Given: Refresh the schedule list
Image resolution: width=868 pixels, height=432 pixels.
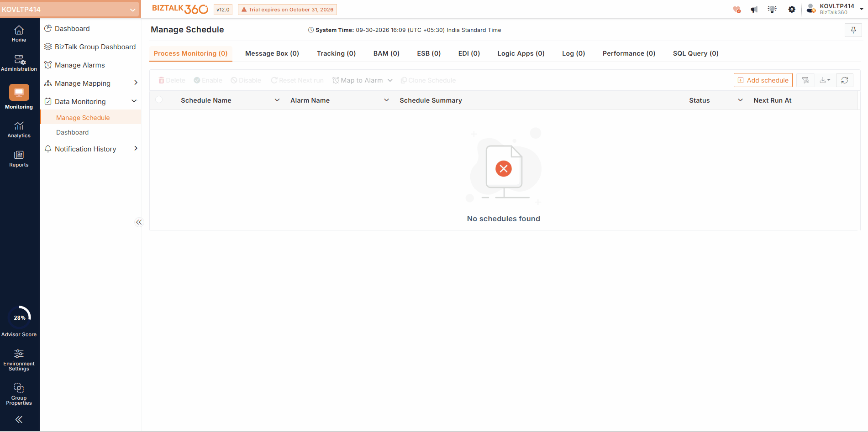Looking at the screenshot, I should pos(845,80).
